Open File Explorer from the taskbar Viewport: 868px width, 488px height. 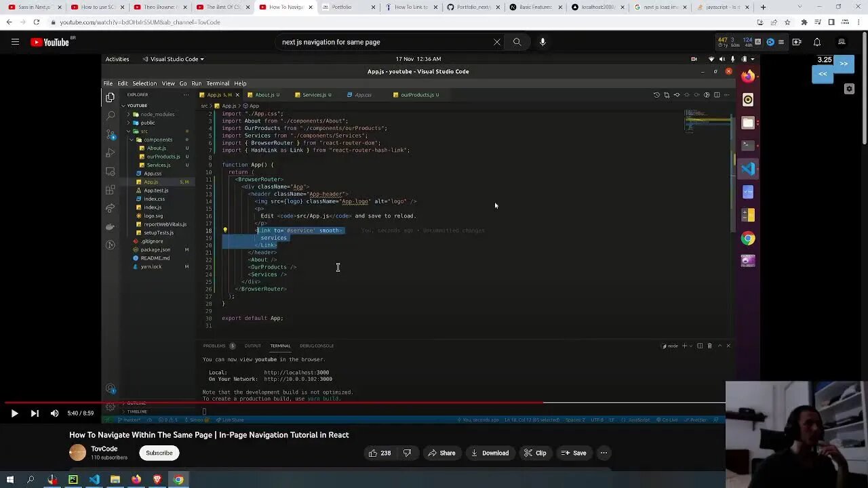115,480
